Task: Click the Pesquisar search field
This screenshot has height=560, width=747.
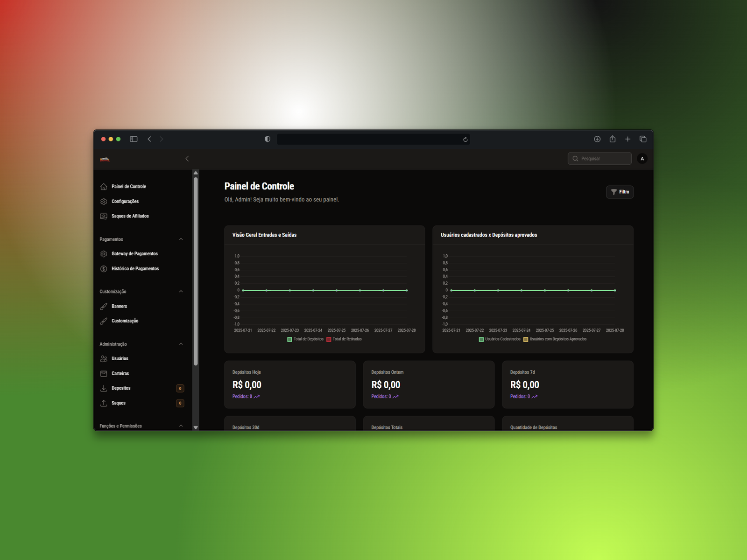Action: tap(602, 159)
